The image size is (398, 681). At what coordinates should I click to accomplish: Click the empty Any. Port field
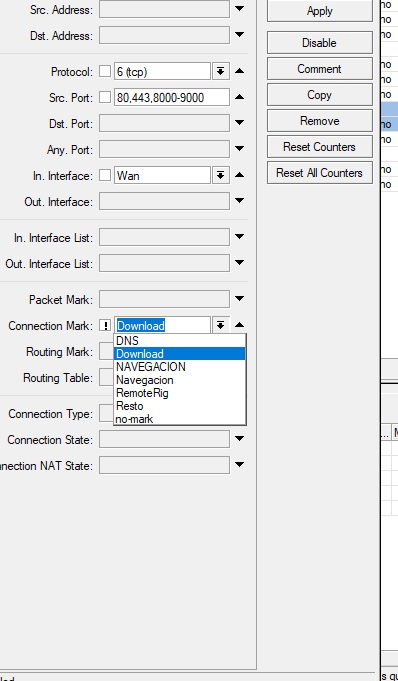point(164,149)
